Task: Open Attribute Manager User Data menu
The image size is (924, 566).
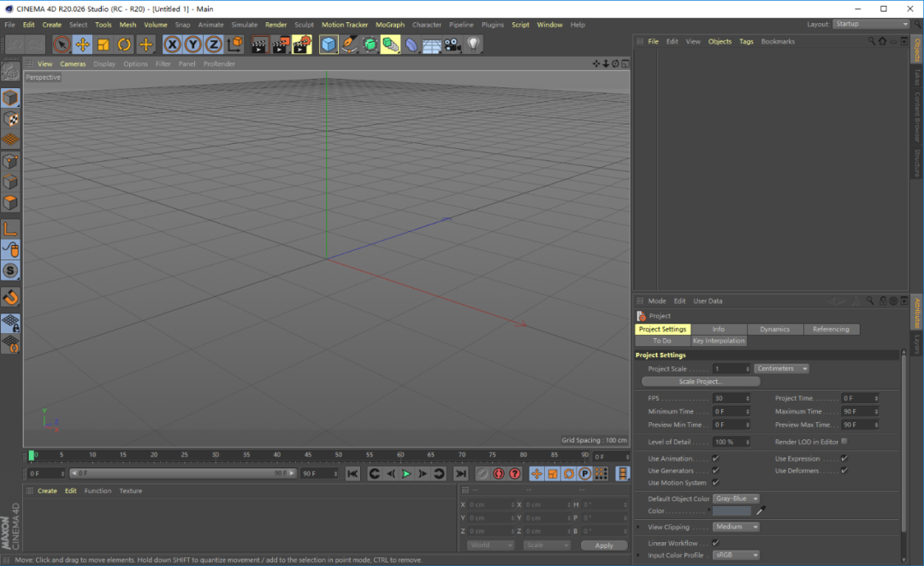Action: (708, 301)
